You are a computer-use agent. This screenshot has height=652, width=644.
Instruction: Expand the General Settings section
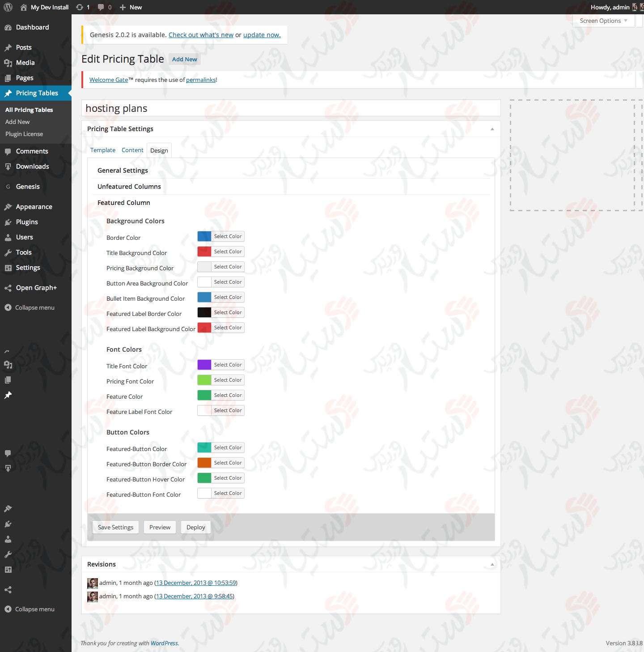point(123,170)
